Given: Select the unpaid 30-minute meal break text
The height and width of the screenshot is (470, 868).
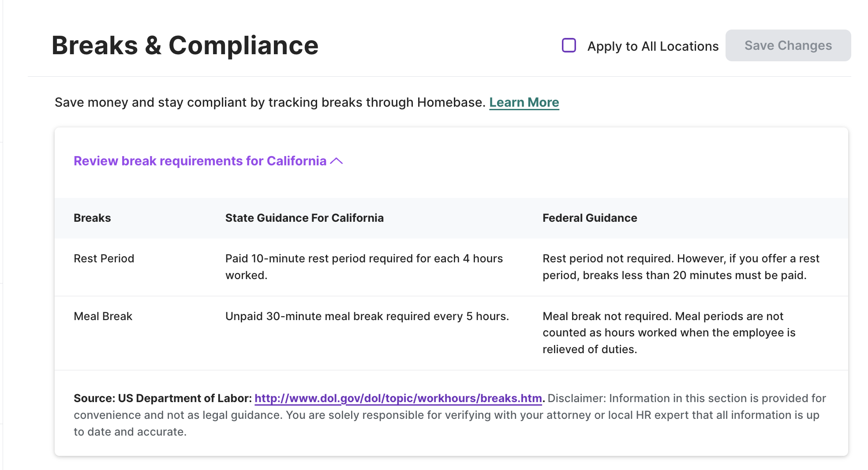Looking at the screenshot, I should pos(367,316).
